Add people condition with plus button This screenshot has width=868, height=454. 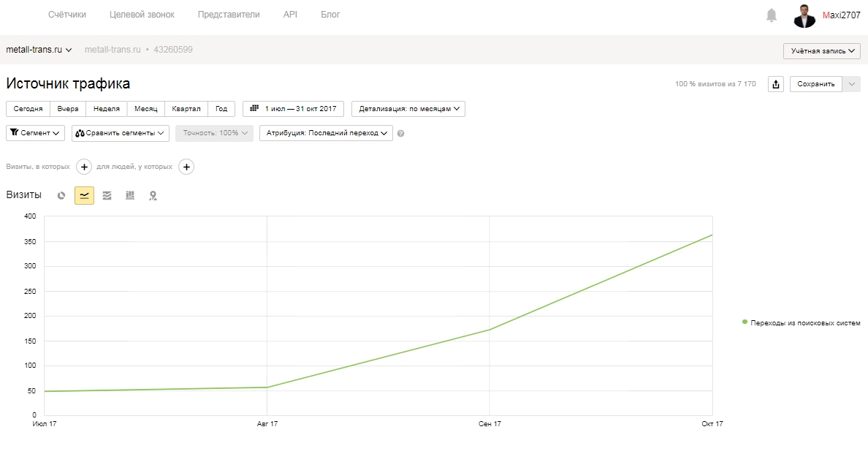tap(186, 167)
